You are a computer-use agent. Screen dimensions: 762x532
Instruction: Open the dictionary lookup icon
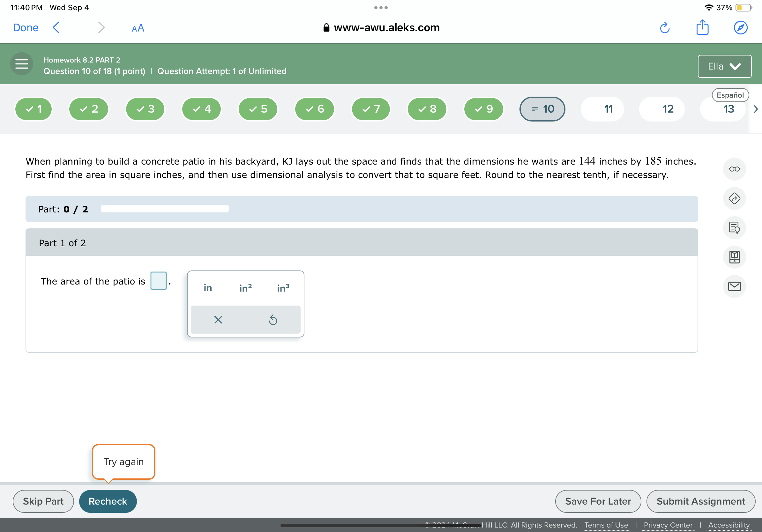click(x=734, y=228)
